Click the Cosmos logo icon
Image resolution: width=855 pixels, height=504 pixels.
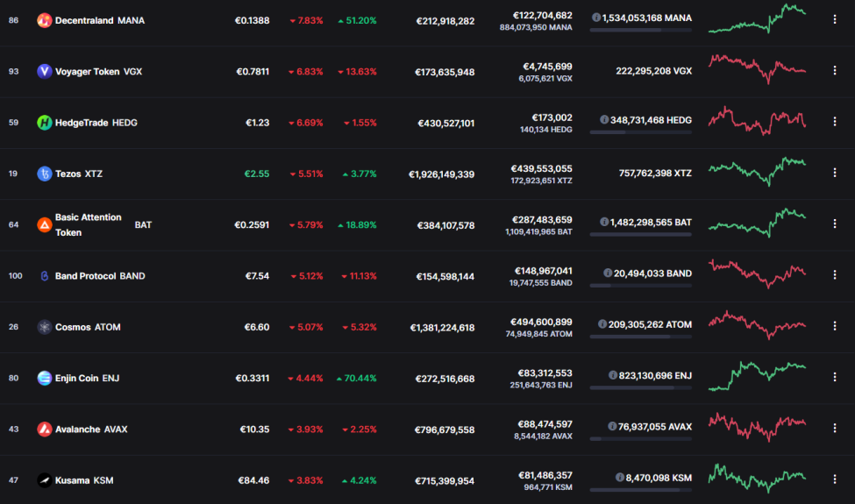(44, 327)
